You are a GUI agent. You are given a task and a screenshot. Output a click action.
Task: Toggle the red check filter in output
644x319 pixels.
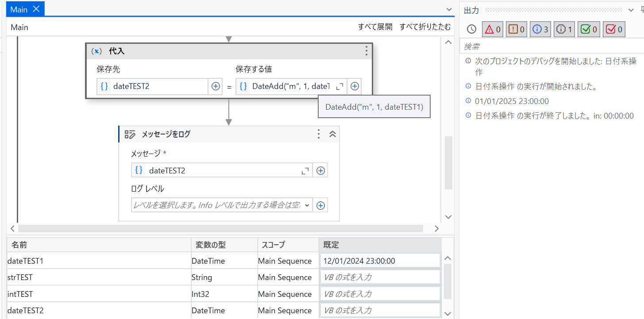(614, 29)
